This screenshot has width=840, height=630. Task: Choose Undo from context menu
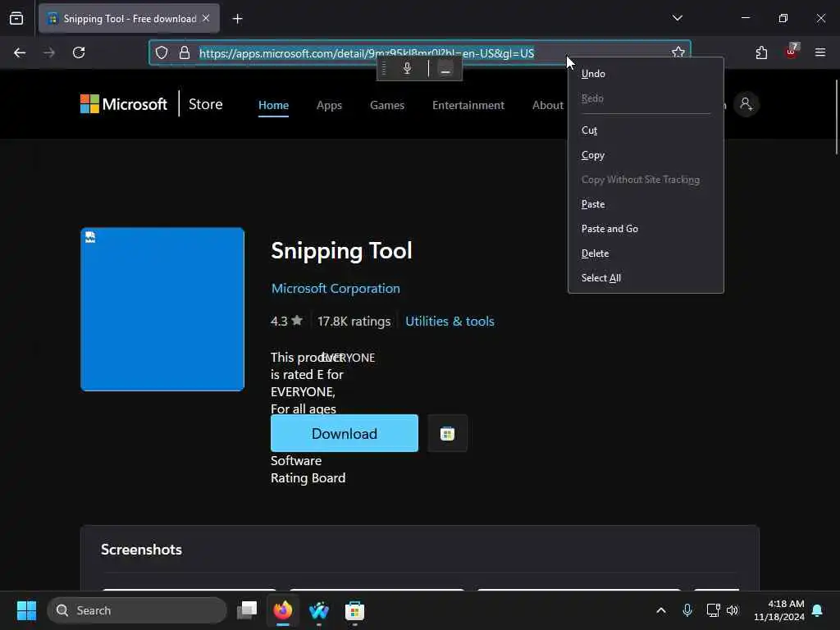(646, 74)
